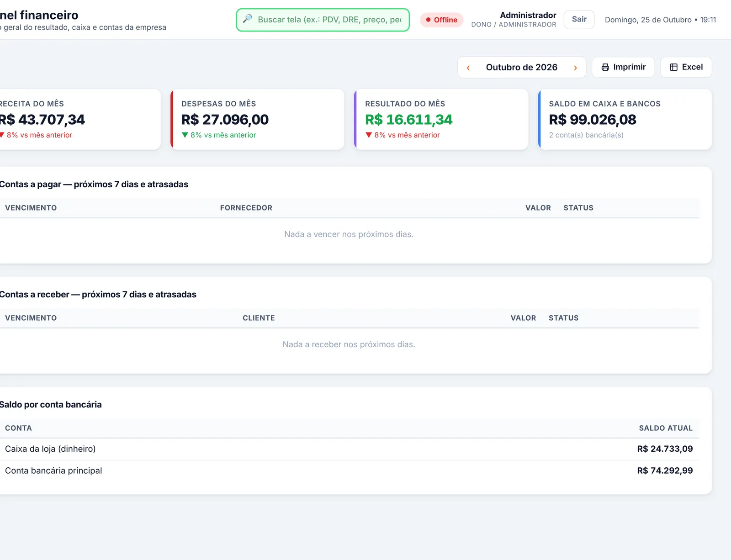Click the balance R$ 74.292,99
The width and height of the screenshot is (731, 560).
click(665, 471)
